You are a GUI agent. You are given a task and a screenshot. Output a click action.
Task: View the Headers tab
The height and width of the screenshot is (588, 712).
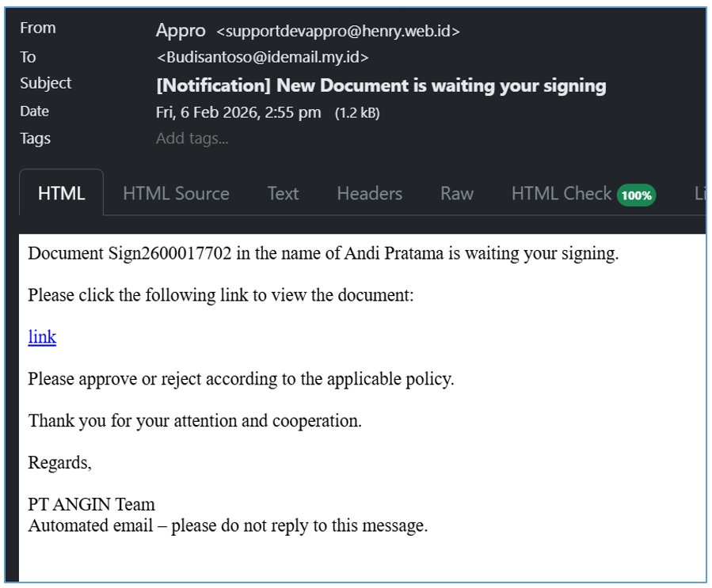click(369, 194)
